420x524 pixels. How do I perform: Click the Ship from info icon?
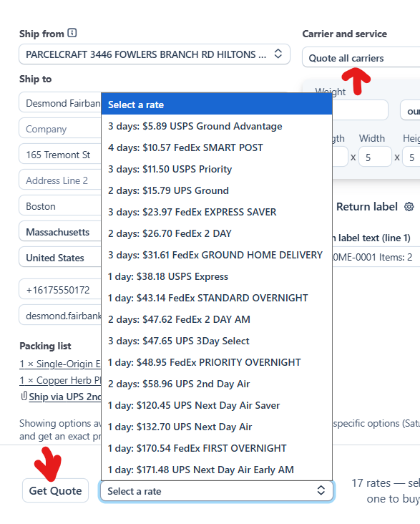[72, 33]
